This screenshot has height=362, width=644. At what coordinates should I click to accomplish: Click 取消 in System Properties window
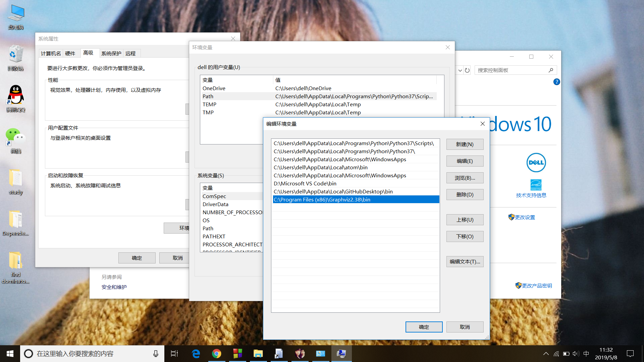click(x=174, y=258)
